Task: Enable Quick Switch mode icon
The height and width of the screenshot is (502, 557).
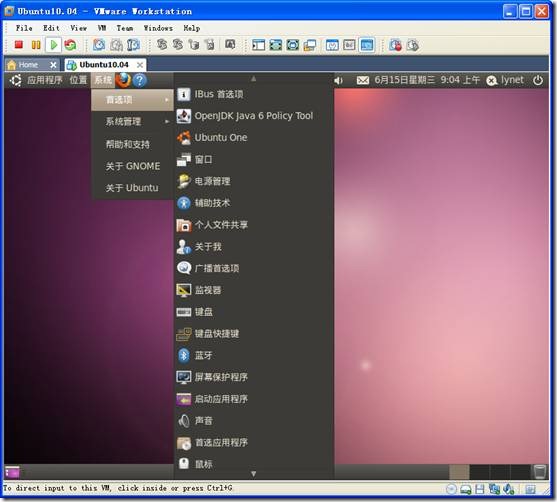Action: (x=276, y=45)
